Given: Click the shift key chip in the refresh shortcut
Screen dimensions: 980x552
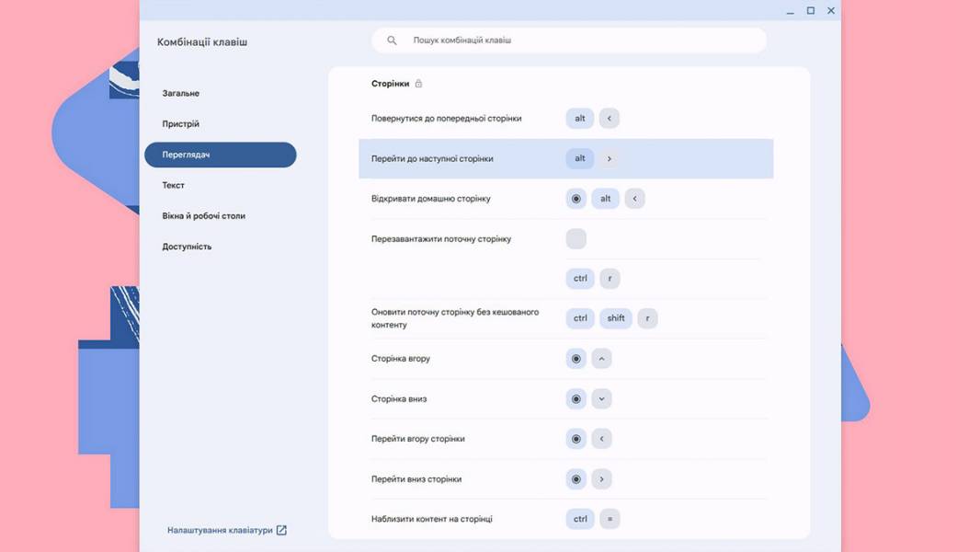Looking at the screenshot, I should 616,318.
